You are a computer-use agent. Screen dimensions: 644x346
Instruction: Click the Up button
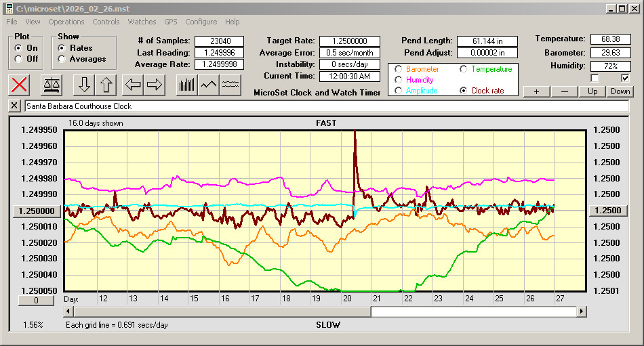(592, 91)
